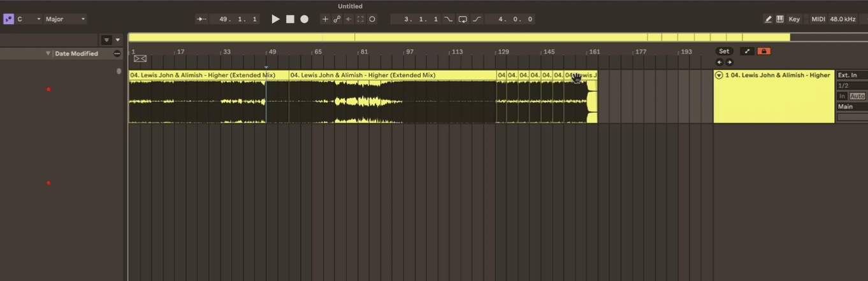Jump to the Next Locator arrow
This screenshot has height=281, width=868.
click(730, 62)
